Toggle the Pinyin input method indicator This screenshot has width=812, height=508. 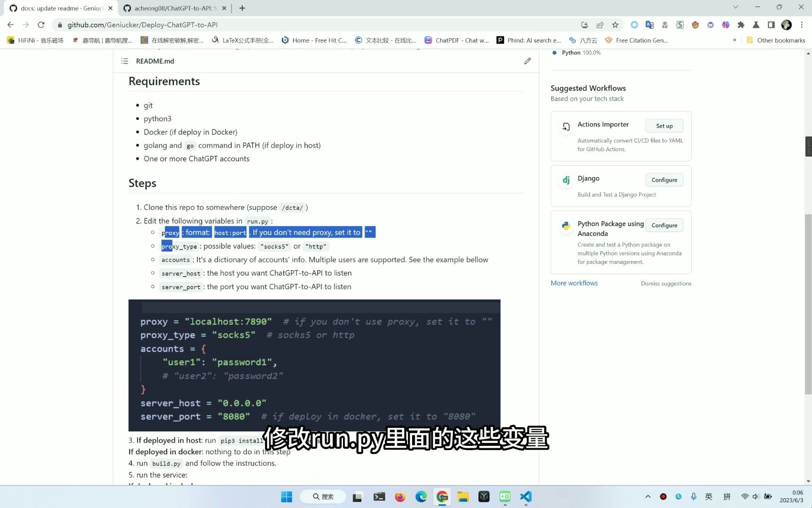coord(727,497)
